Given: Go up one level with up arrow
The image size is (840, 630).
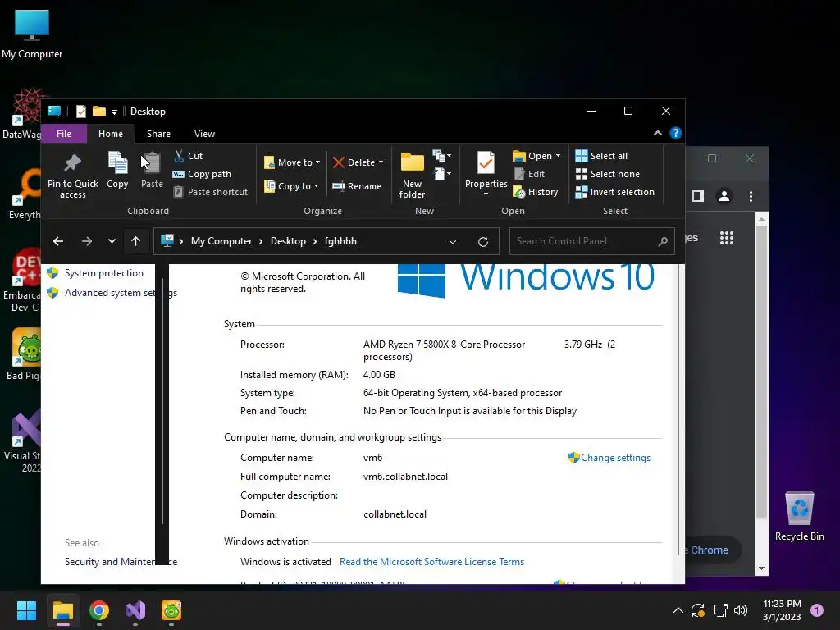Looking at the screenshot, I should 135,241.
